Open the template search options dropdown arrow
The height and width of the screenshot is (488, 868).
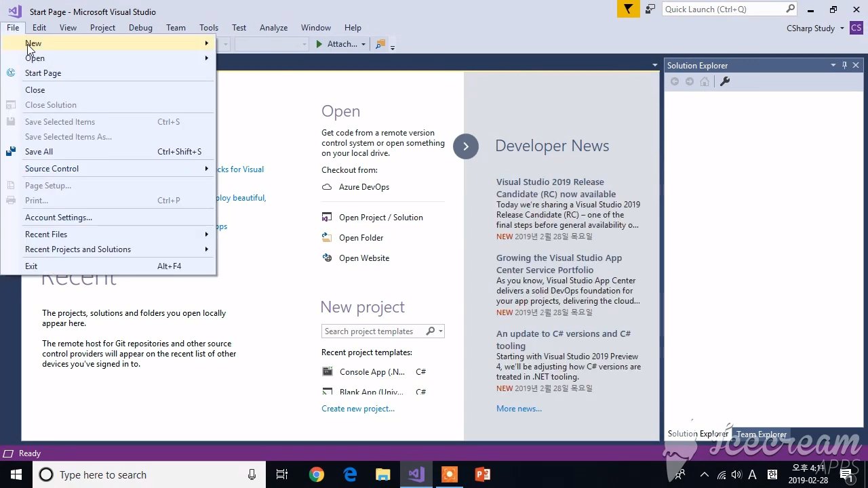441,331
